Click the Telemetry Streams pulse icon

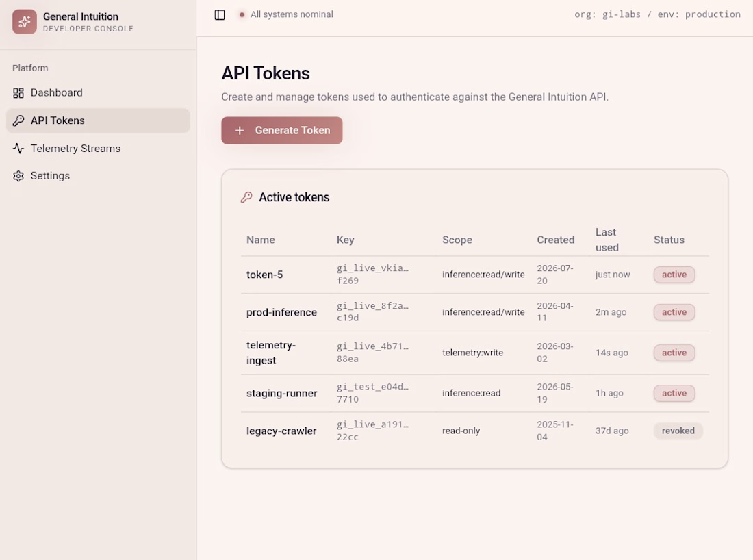(x=18, y=149)
